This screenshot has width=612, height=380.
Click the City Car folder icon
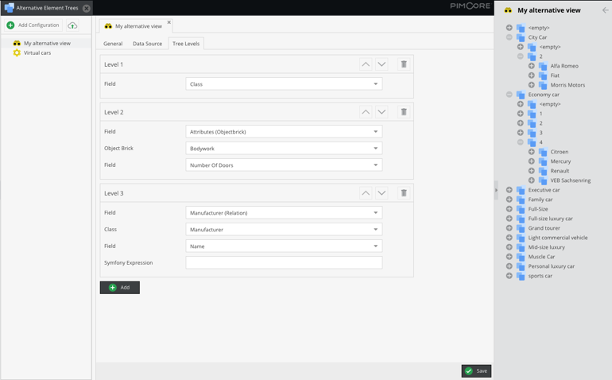(521, 37)
